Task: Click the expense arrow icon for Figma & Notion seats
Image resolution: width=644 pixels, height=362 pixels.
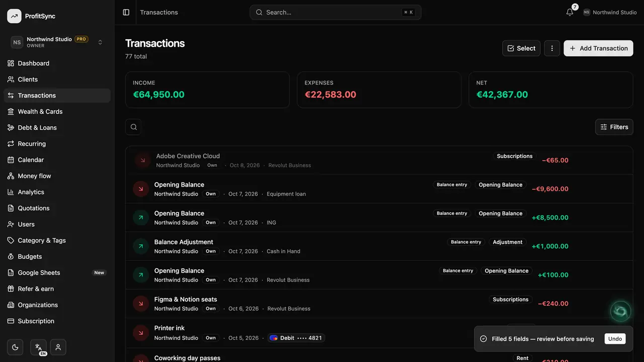Action: (141, 304)
